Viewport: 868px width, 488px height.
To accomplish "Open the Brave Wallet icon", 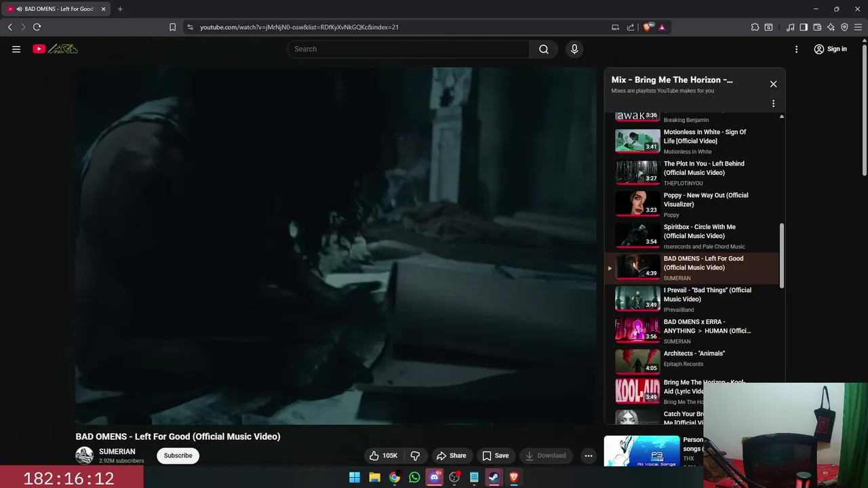I will pyautogui.click(x=817, y=27).
